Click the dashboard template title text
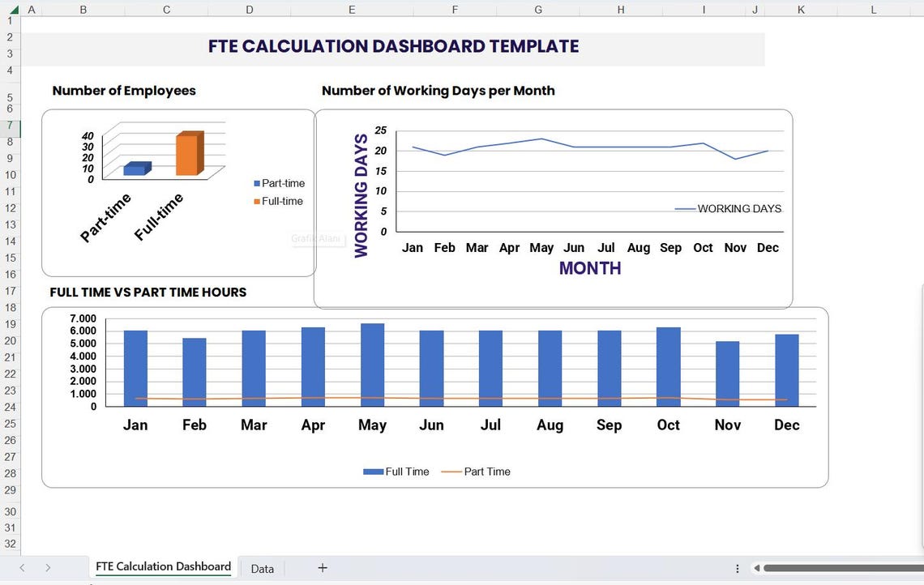 (x=394, y=46)
